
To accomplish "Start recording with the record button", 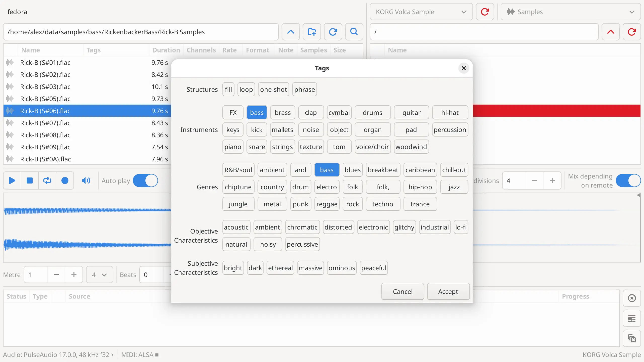I will click(x=65, y=180).
